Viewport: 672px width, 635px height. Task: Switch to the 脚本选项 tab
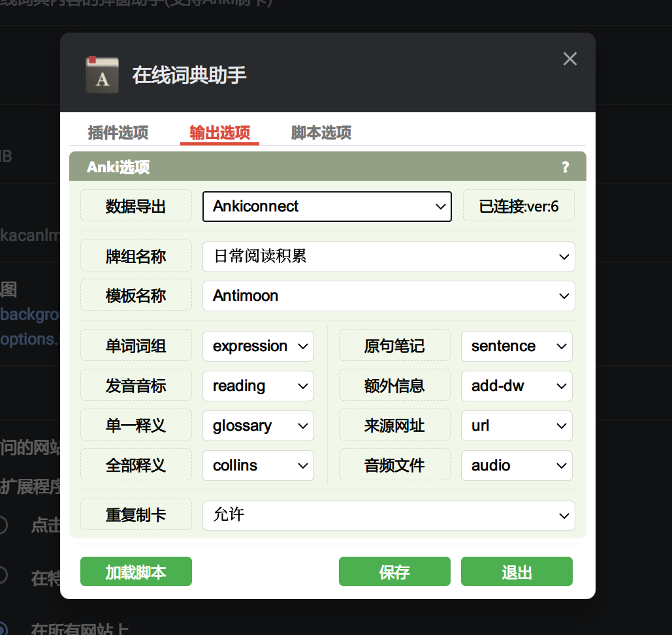click(x=321, y=132)
